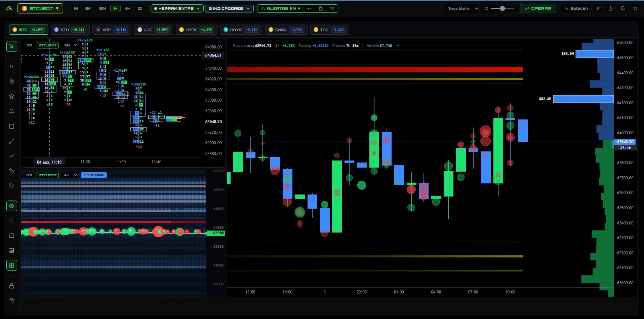Click BTCUSDT label in G2 panel
This screenshot has width=644, height=319.
click(x=48, y=45)
